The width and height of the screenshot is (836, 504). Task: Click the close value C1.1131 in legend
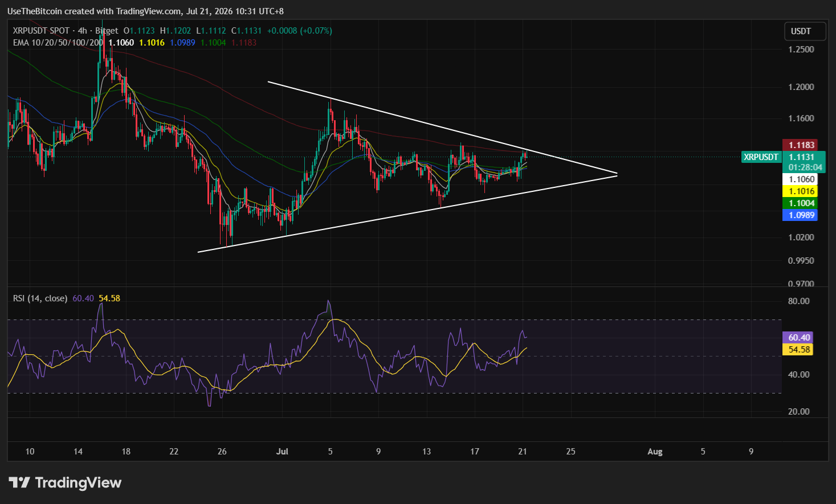coord(246,31)
